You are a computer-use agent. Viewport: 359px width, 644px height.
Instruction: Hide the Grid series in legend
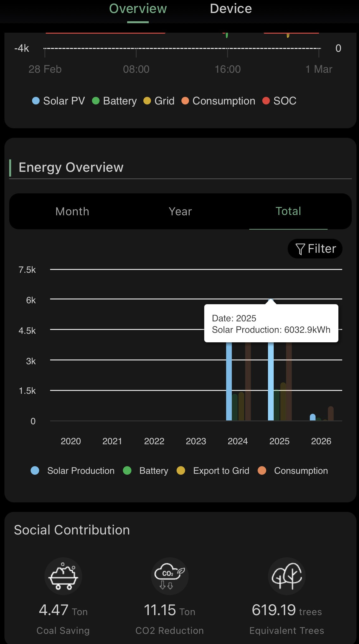tap(159, 101)
